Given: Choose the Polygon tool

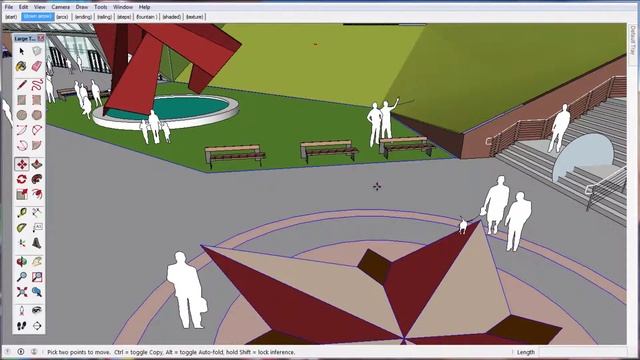Looking at the screenshot, I should (x=37, y=115).
